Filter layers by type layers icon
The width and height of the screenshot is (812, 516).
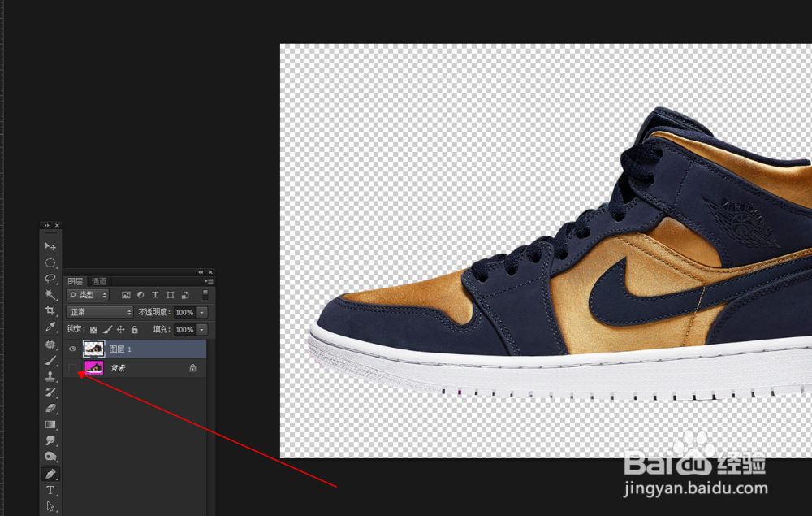click(x=155, y=295)
